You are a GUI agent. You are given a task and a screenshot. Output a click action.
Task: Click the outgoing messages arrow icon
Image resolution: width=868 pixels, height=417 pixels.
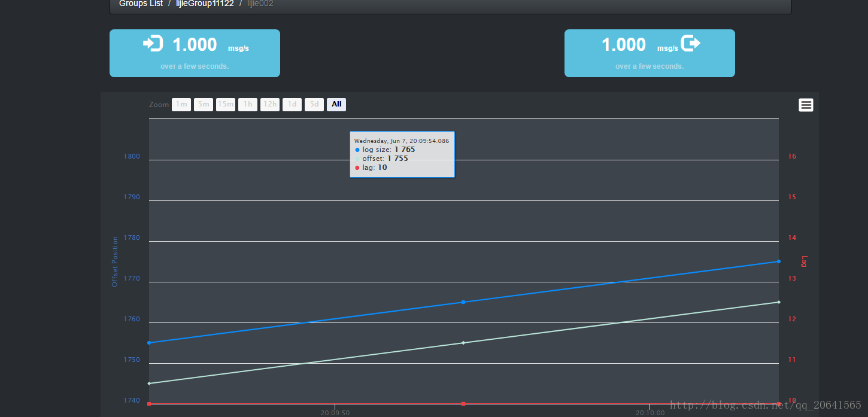[x=691, y=43]
